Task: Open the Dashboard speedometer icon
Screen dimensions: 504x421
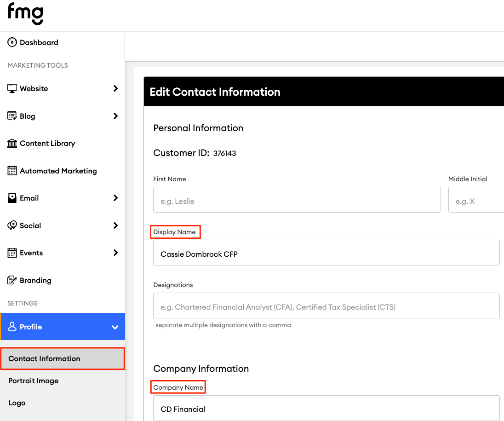Action: (x=11, y=42)
